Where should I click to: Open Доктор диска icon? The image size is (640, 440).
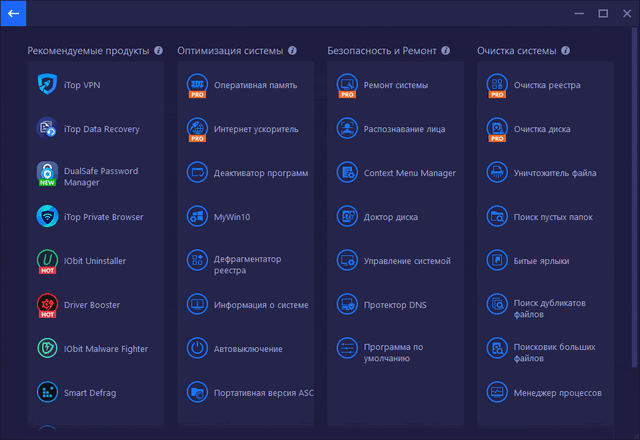tap(347, 216)
